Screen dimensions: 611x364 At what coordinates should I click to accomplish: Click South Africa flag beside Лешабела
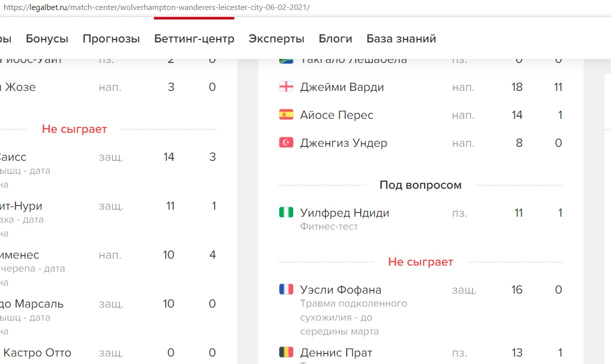click(x=286, y=60)
